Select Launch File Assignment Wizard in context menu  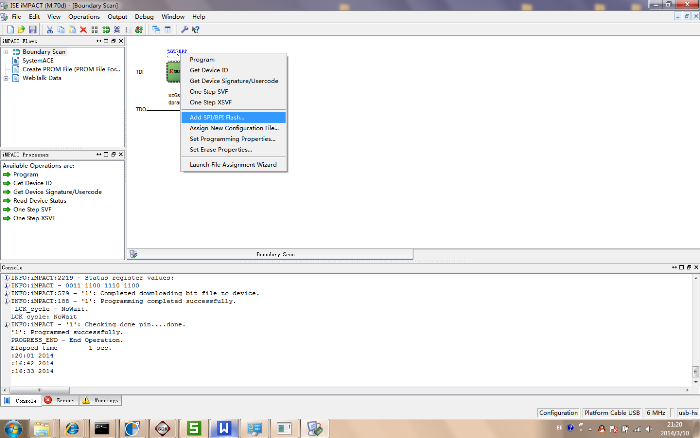(232, 164)
